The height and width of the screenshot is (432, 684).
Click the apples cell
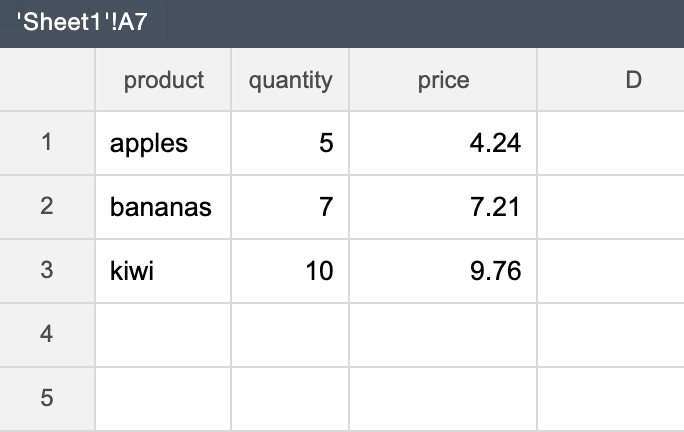[x=163, y=143]
